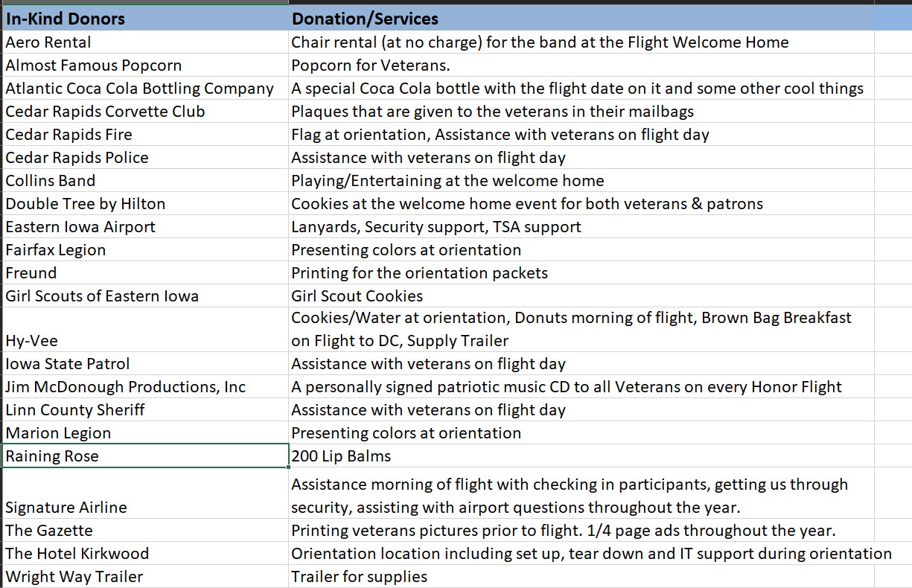This screenshot has width=912, height=588.
Task: Click the Hy-Vee donor cell
Action: (x=145, y=330)
